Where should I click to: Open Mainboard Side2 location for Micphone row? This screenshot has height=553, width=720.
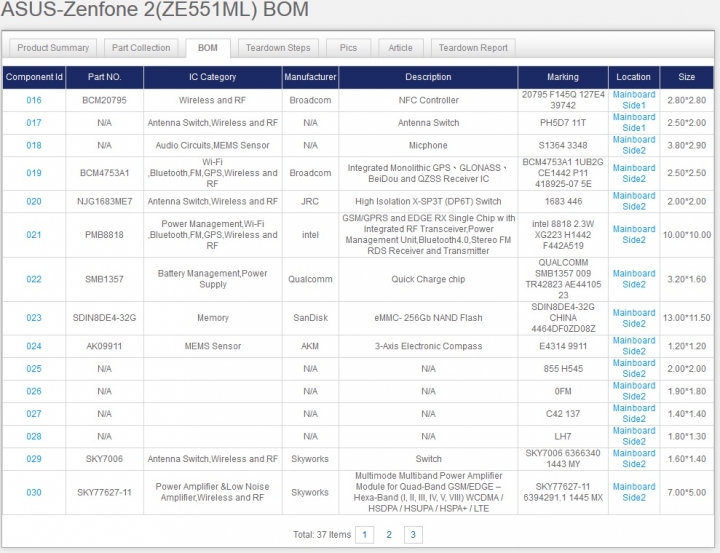tap(634, 145)
